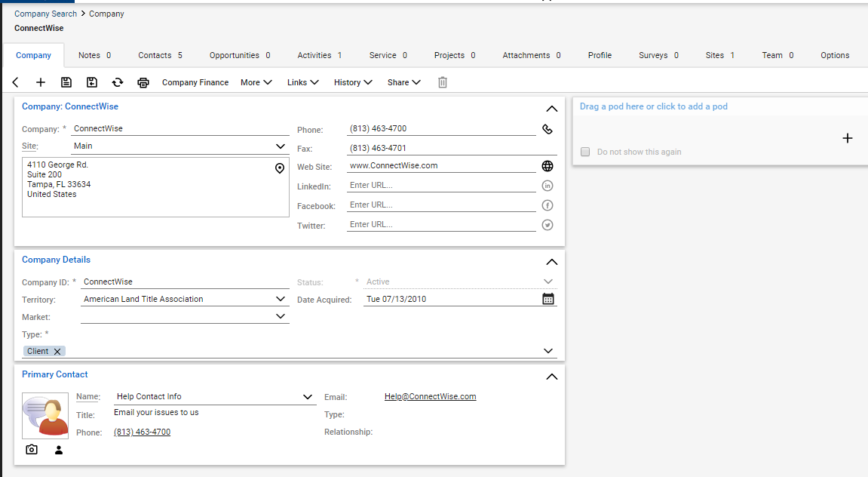Switch to the Contacts tab
868x477 pixels.
tap(160, 55)
